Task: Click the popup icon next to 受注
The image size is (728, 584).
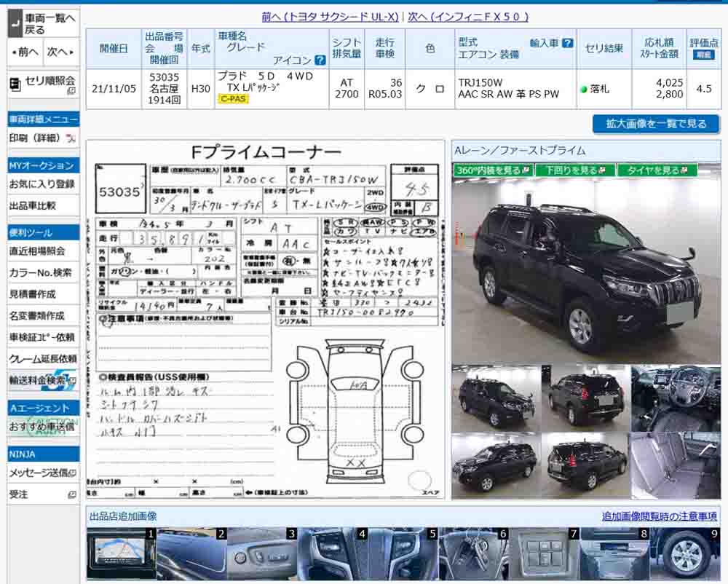Action: pos(72,495)
